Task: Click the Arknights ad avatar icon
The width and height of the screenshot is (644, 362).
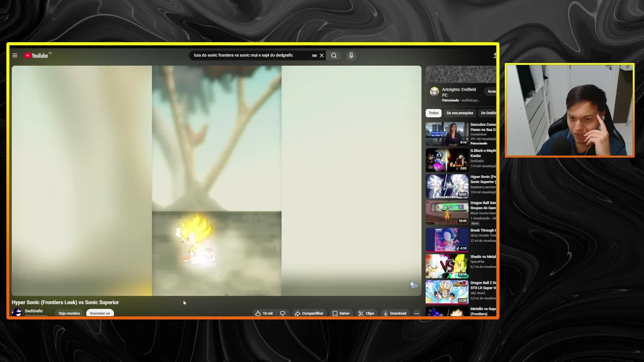Action: 434,92
